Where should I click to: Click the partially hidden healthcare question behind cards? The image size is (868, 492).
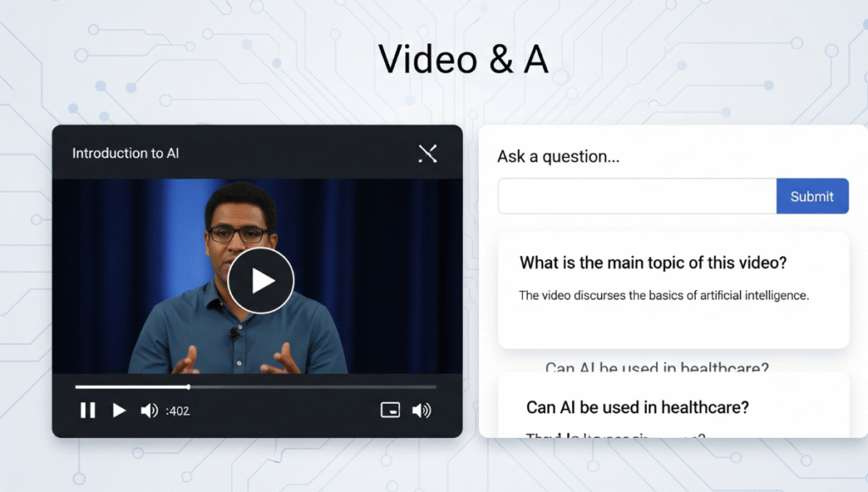657,366
